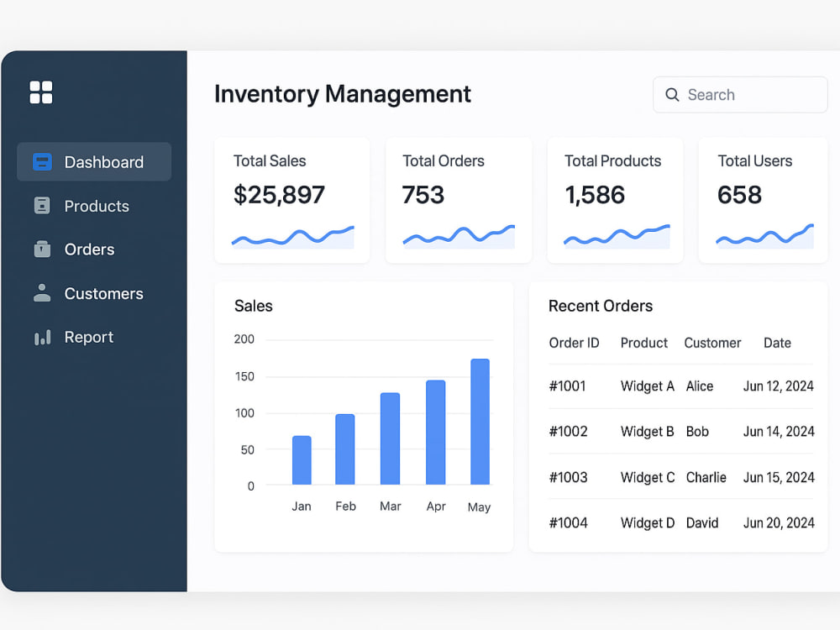Click the magnifier icon in search box

tap(672, 95)
